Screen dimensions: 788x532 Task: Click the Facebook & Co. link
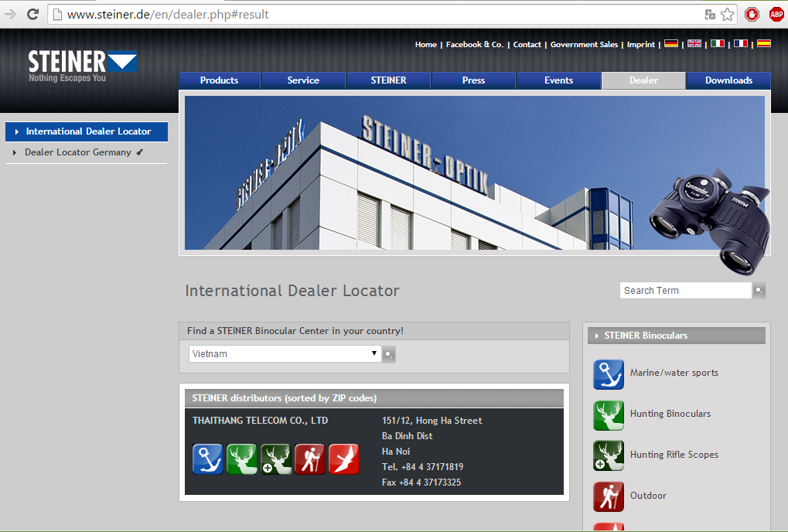point(474,44)
